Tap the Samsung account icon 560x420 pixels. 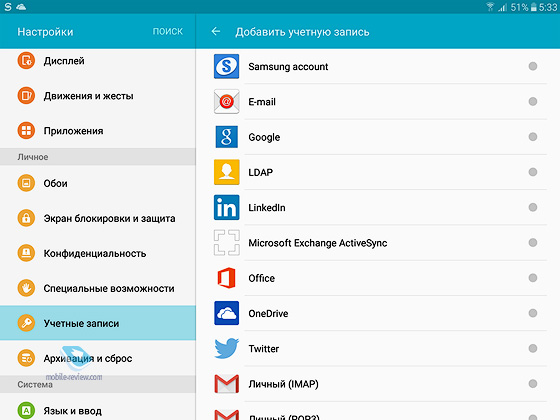(x=226, y=66)
